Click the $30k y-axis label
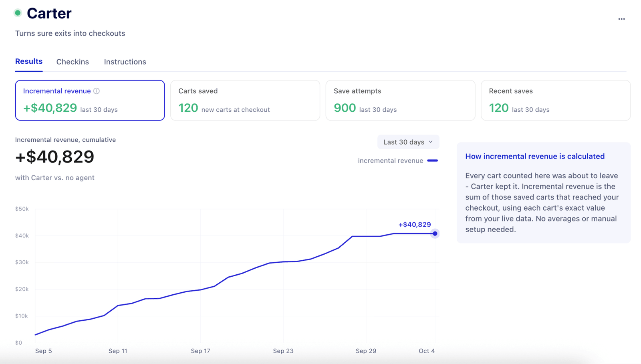The image size is (641, 364). (22, 262)
